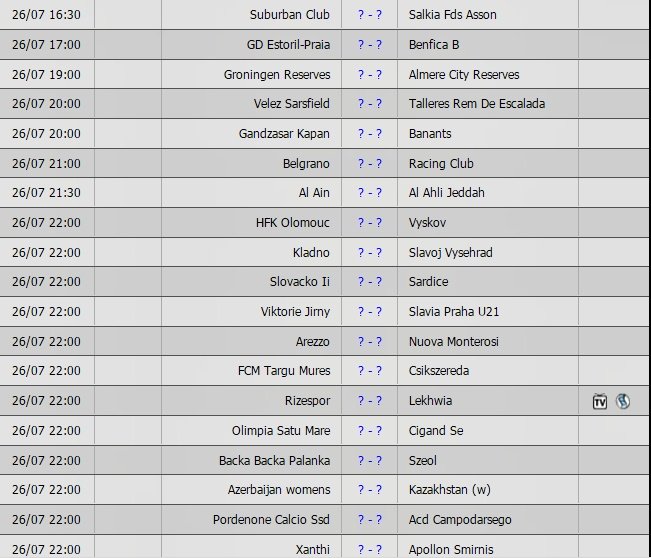Click the TV icon in Rizespor row
Image resolution: width=651 pixels, height=558 pixels.
(600, 401)
